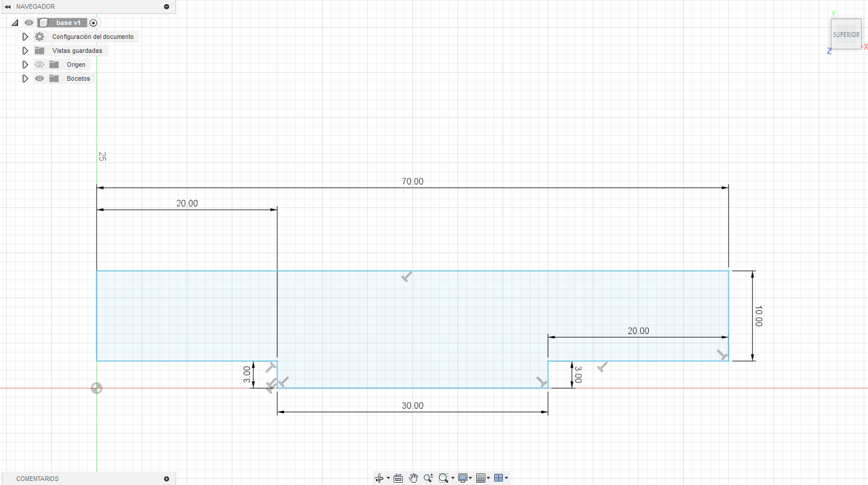
Task: Click the Zoom Window icon
Action: (x=444, y=478)
